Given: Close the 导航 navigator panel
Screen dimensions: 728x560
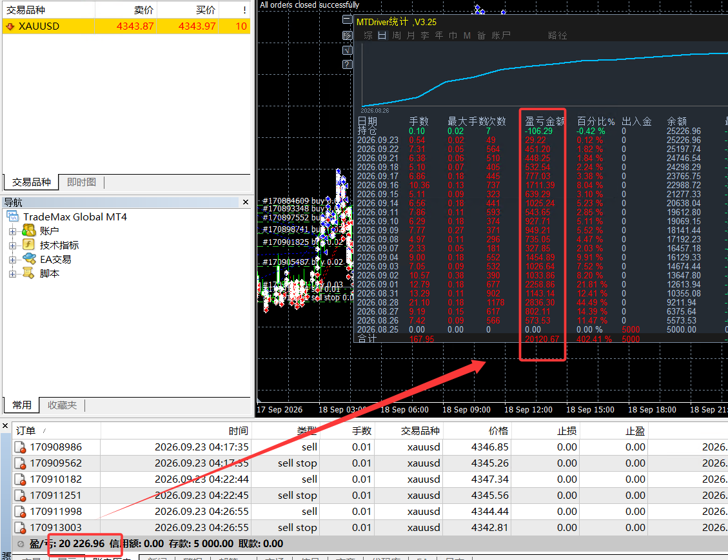Looking at the screenshot, I should point(246,202).
